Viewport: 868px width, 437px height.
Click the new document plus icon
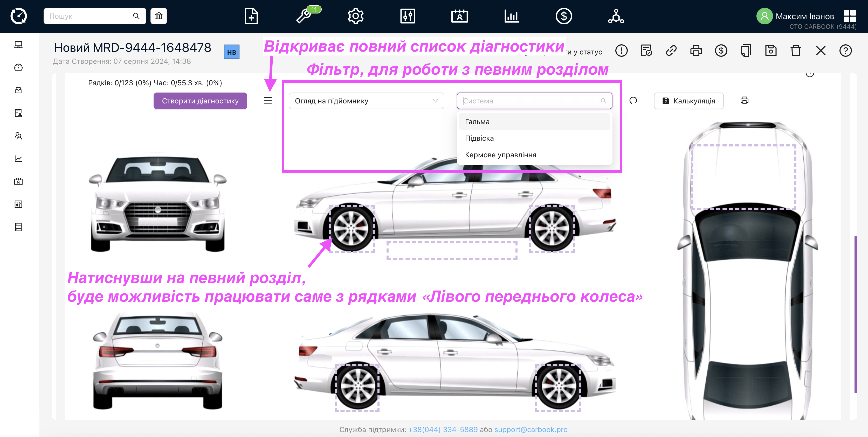pyautogui.click(x=251, y=16)
